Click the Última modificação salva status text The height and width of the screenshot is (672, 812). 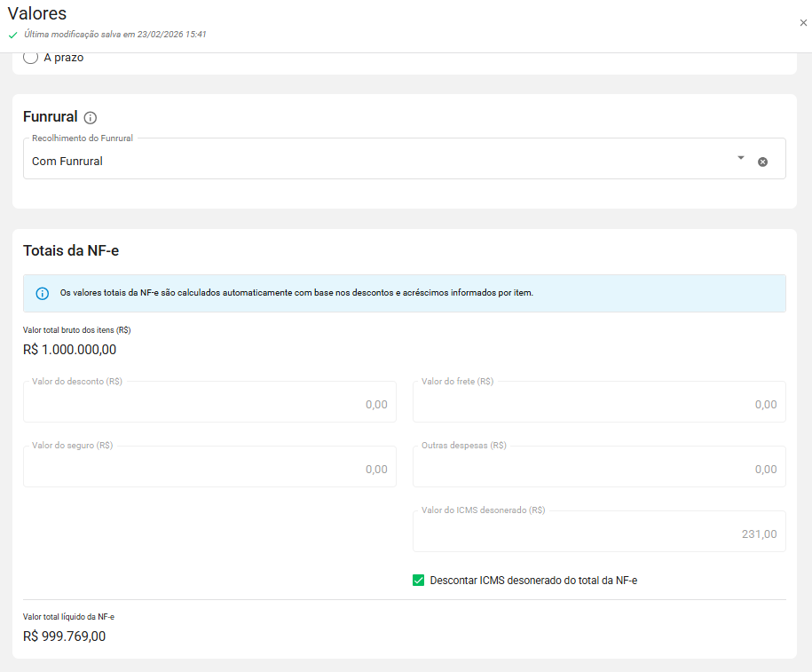[115, 35]
